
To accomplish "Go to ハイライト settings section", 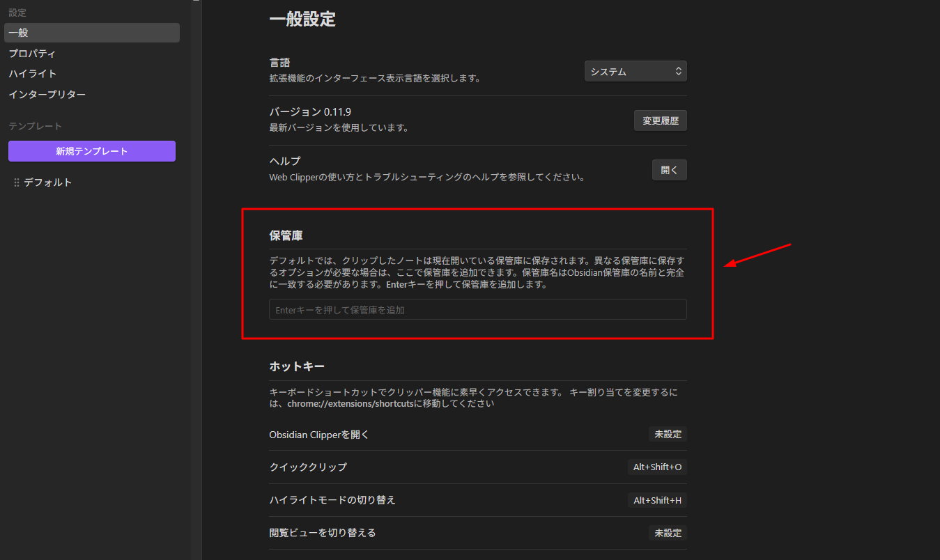I will pyautogui.click(x=33, y=74).
